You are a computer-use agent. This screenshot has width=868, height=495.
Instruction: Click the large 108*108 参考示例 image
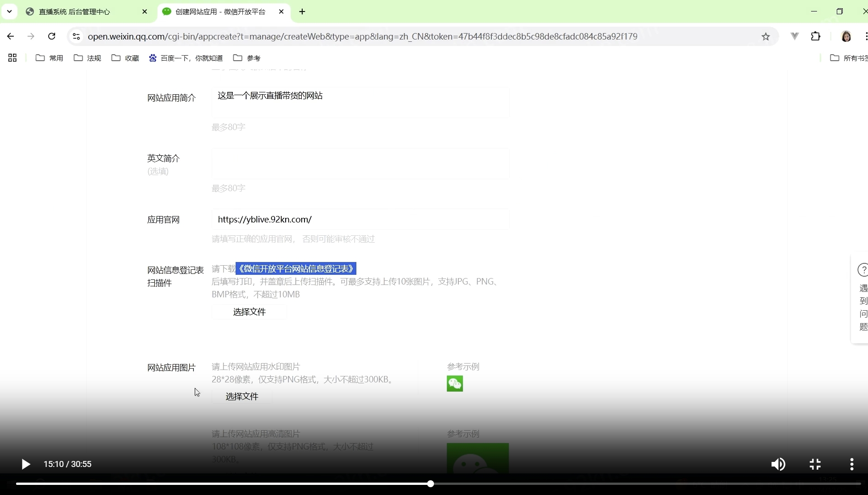point(478,458)
